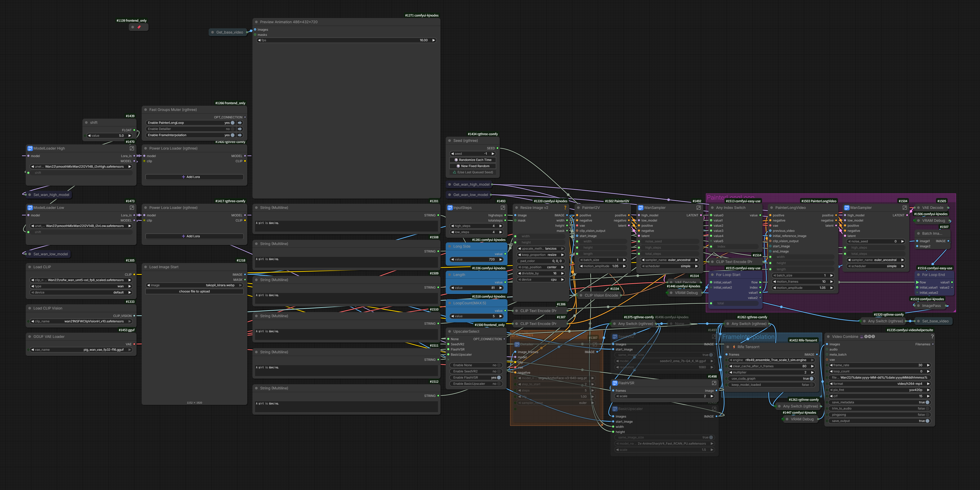
Task: Open the ModelLoader High subgraph expand icon
Action: (132, 148)
